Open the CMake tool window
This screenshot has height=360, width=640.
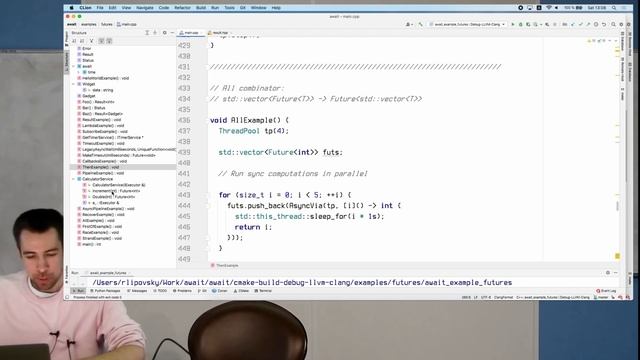(241, 291)
